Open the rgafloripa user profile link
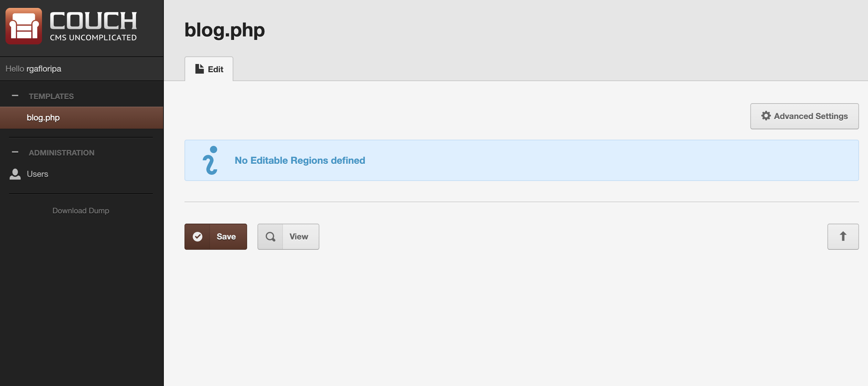Image resolution: width=868 pixels, height=386 pixels. (44, 69)
